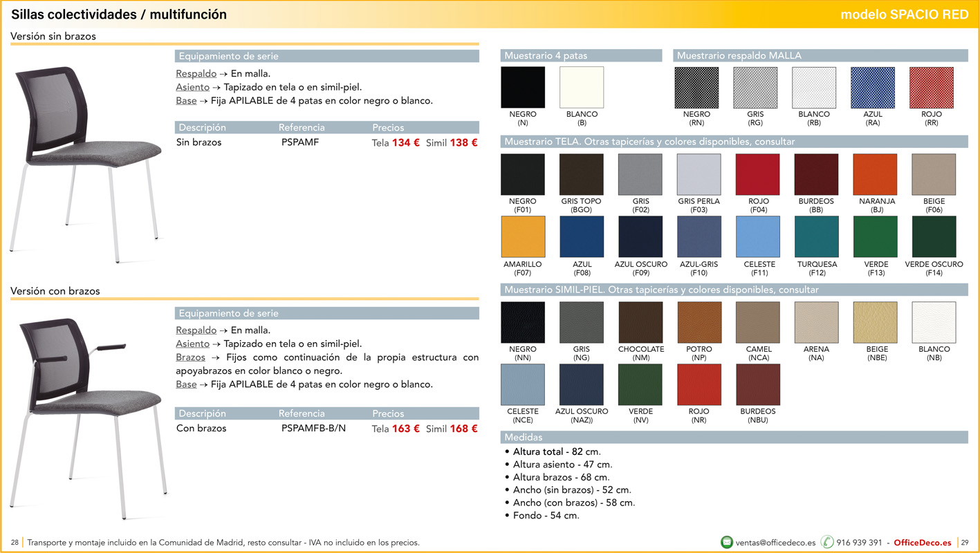This screenshot has width=980, height=553.
Task: Pick the BLANCO (NB) simil-piel swatch
Action: pyautogui.click(x=934, y=322)
